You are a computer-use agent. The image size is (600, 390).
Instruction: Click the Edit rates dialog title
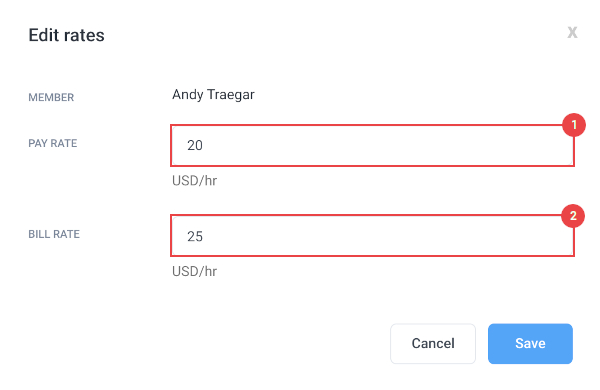pyautogui.click(x=67, y=35)
